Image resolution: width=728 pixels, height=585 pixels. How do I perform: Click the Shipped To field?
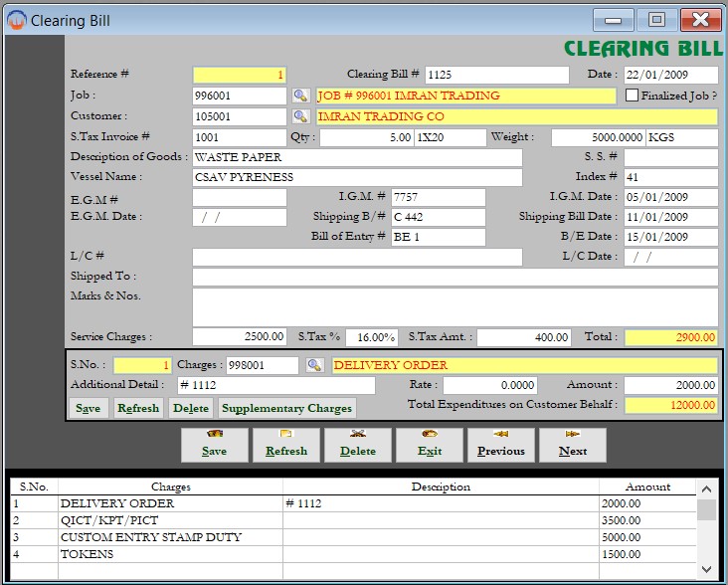[455, 278]
